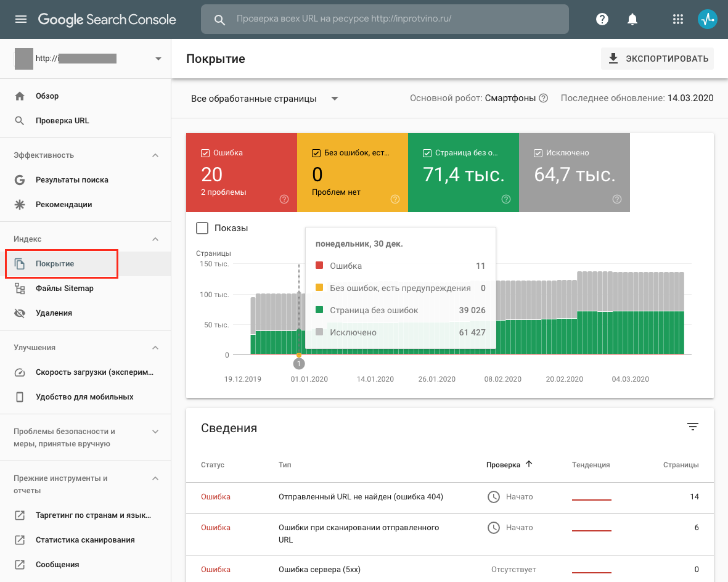Open the 404 error row details
The image size is (728, 582).
449,497
